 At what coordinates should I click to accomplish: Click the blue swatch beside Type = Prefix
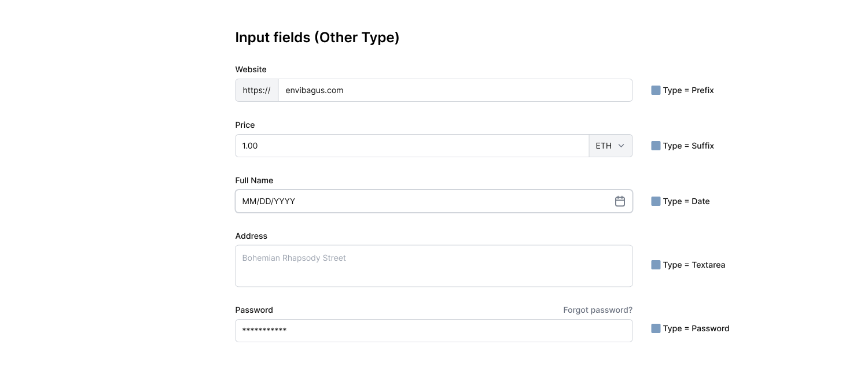[x=654, y=90]
